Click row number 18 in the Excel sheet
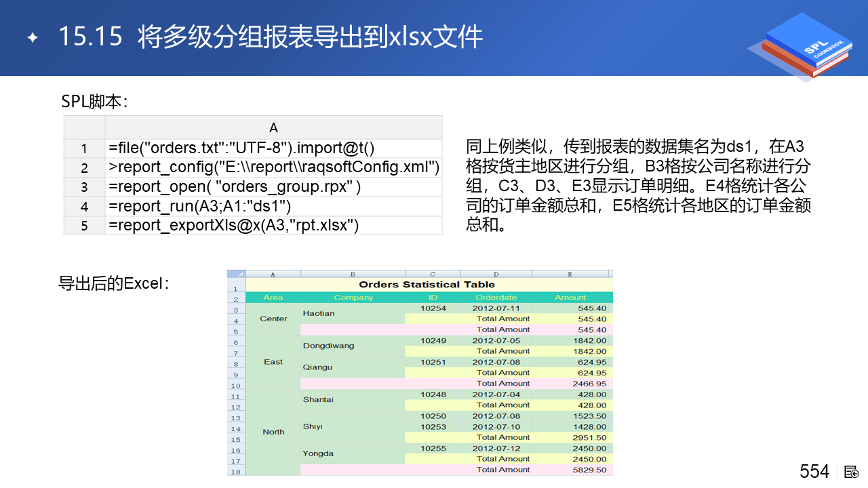Image resolution: width=868 pixels, height=488 pixels. point(236,470)
